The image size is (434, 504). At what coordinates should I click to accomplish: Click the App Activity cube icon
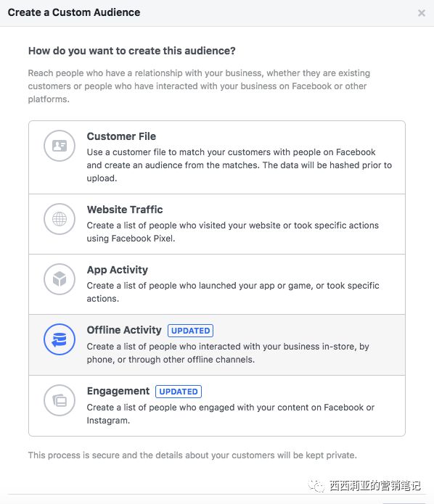(60, 279)
